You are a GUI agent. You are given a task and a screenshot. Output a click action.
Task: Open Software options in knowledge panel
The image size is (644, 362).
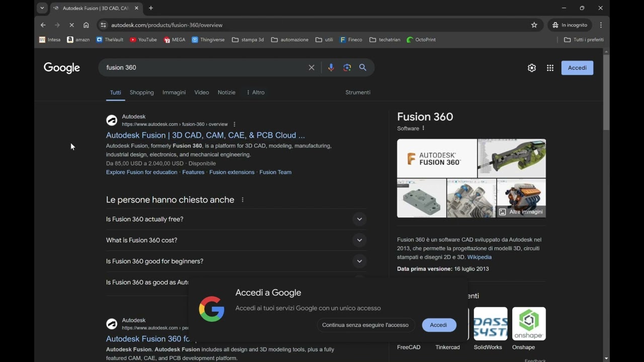pyautogui.click(x=423, y=128)
